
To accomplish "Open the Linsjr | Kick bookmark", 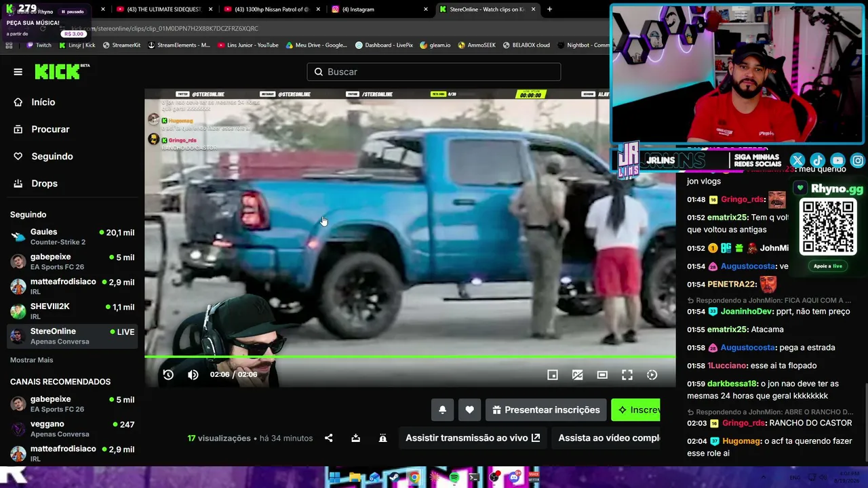I will coord(77,45).
